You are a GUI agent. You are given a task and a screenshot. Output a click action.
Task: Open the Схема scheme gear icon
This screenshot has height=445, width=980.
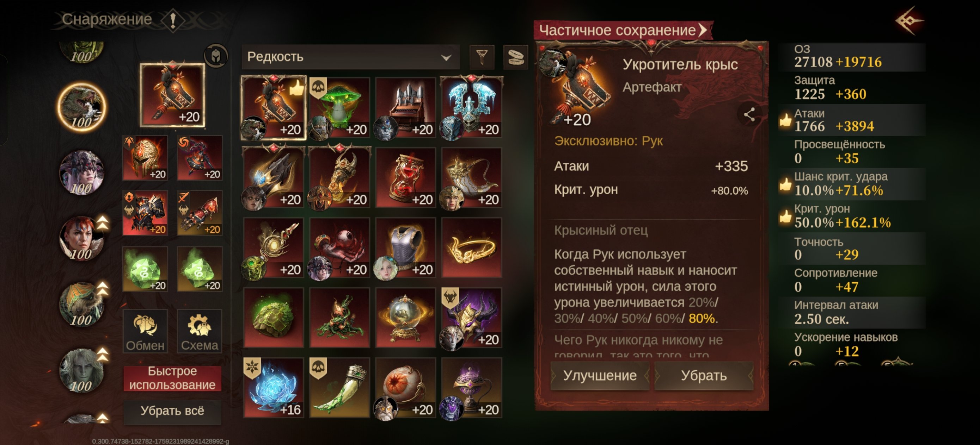[199, 331]
